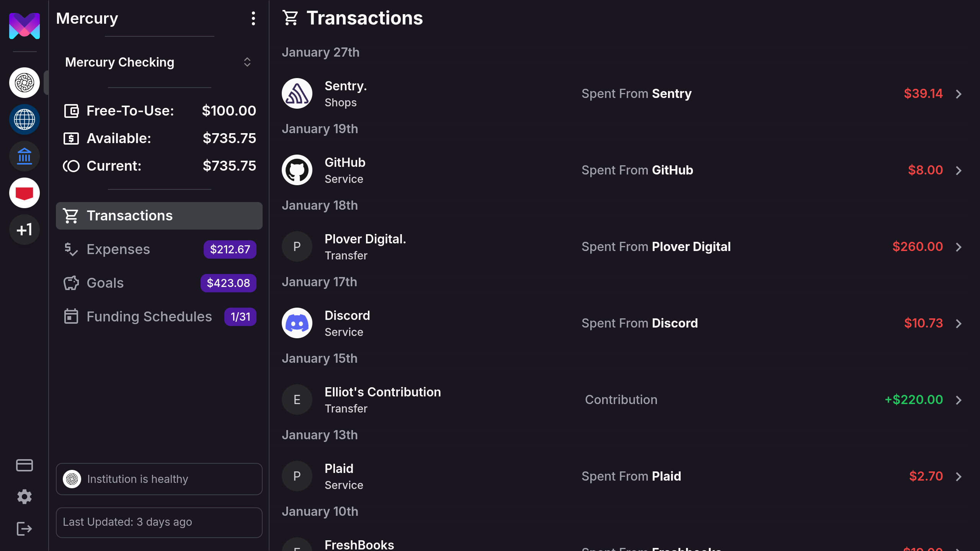This screenshot has width=980, height=551.
Task: Open Settings via the gear icon
Action: click(x=24, y=496)
